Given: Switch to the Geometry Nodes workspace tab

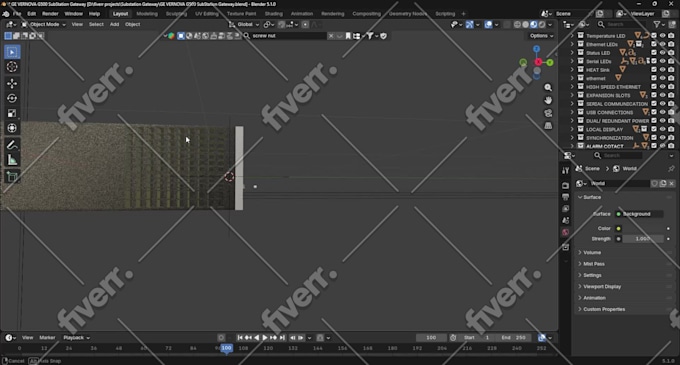Looking at the screenshot, I should (x=408, y=14).
